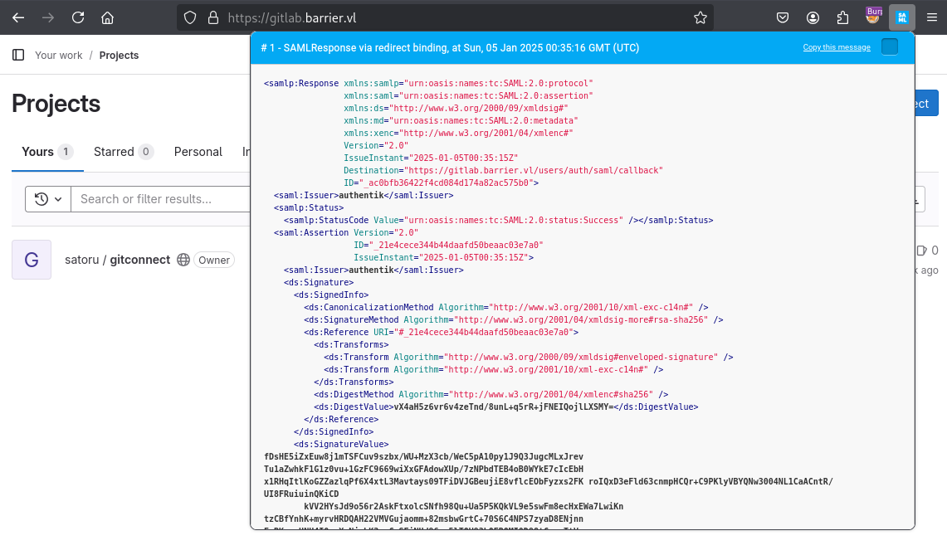
Task: Toggle the GitLab sidebar panel icon
Action: (18, 55)
